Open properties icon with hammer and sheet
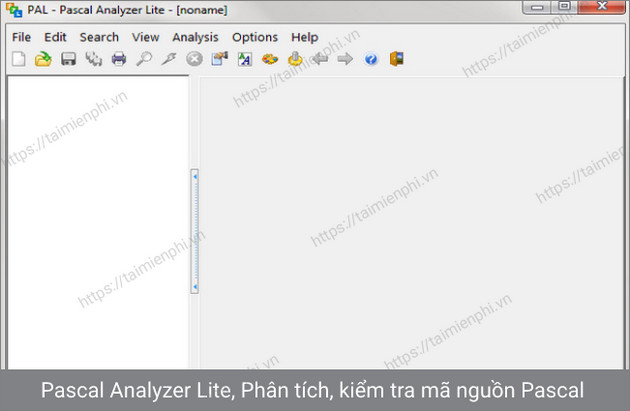The width and height of the screenshot is (630, 411). (219, 59)
